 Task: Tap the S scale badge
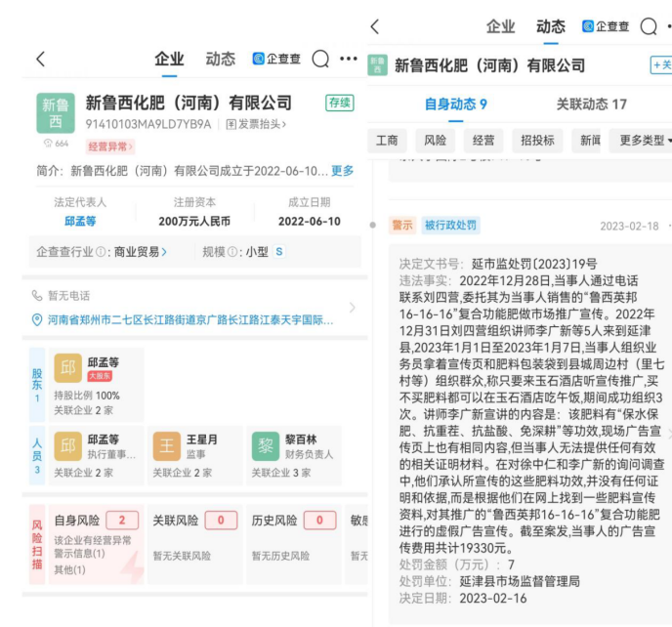point(279,252)
